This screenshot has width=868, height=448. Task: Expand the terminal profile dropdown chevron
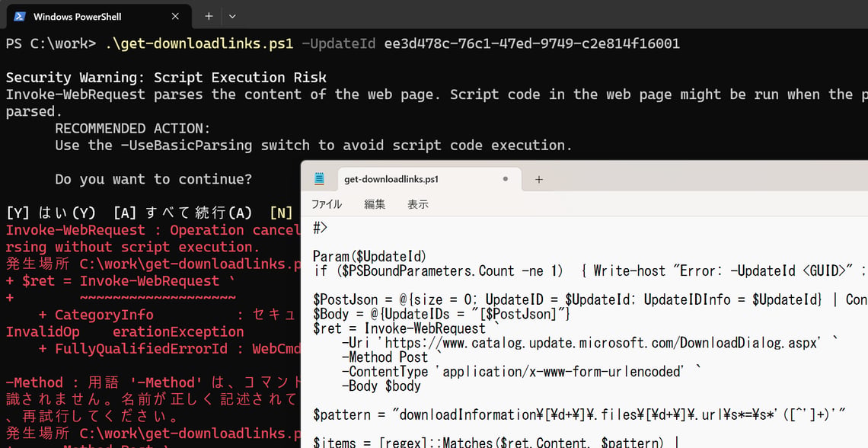pyautogui.click(x=232, y=17)
